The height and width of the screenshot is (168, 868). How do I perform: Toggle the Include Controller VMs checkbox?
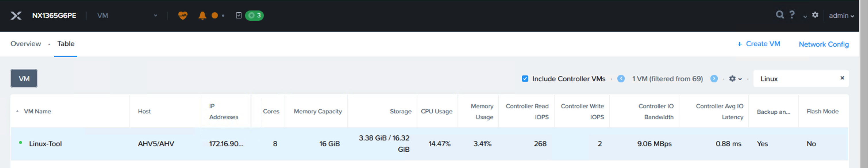click(525, 79)
